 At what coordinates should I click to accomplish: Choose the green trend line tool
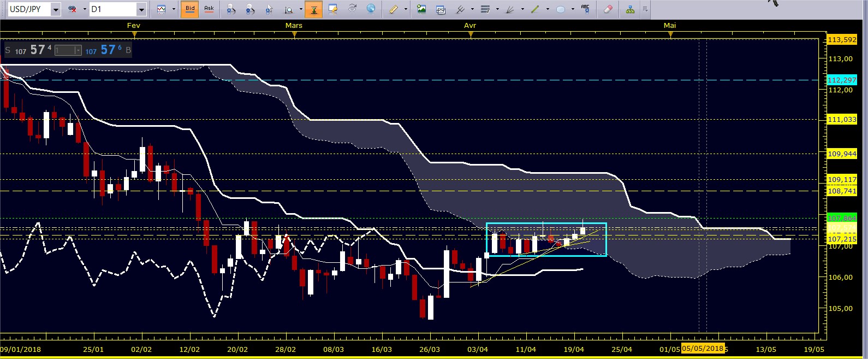point(535,9)
